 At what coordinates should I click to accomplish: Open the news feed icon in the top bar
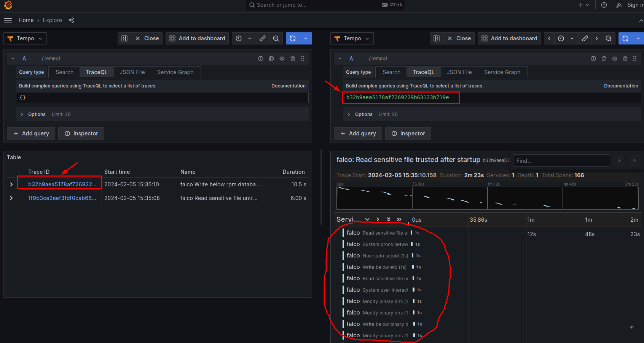[x=619, y=5]
